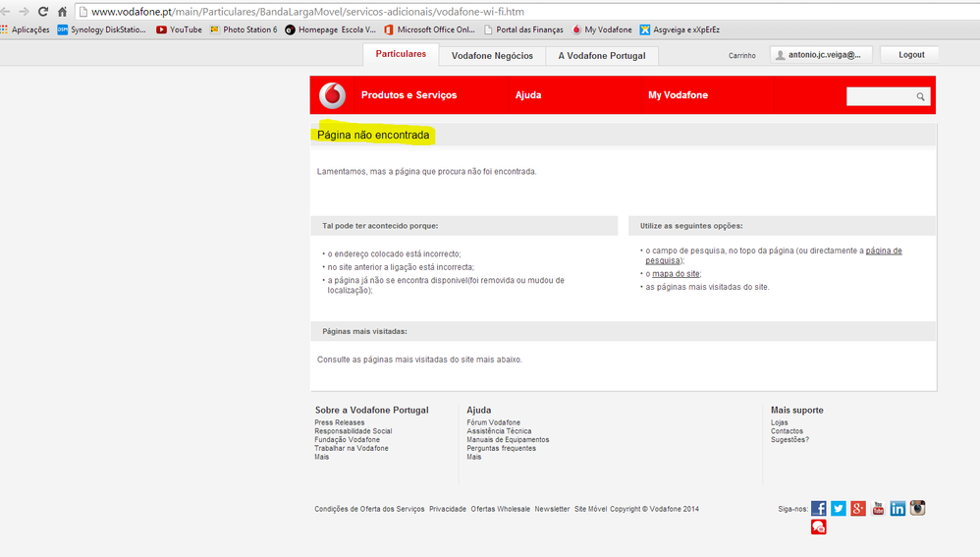The height and width of the screenshot is (557, 980).
Task: Click 'Tal pode ter acontecido porque:' heading
Action: (x=380, y=226)
